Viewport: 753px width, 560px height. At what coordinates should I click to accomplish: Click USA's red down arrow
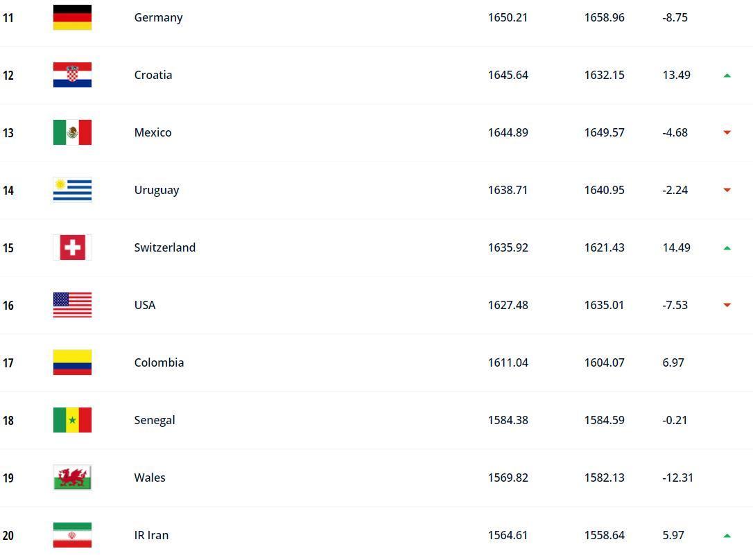[x=727, y=305]
